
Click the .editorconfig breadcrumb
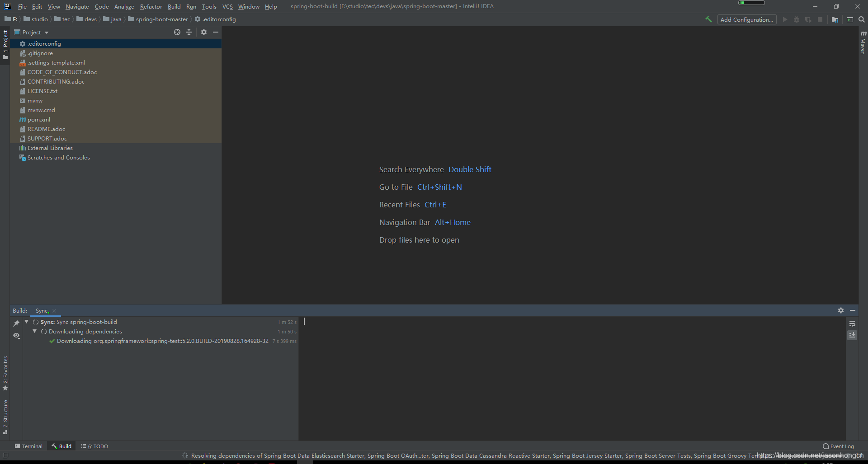pos(215,19)
